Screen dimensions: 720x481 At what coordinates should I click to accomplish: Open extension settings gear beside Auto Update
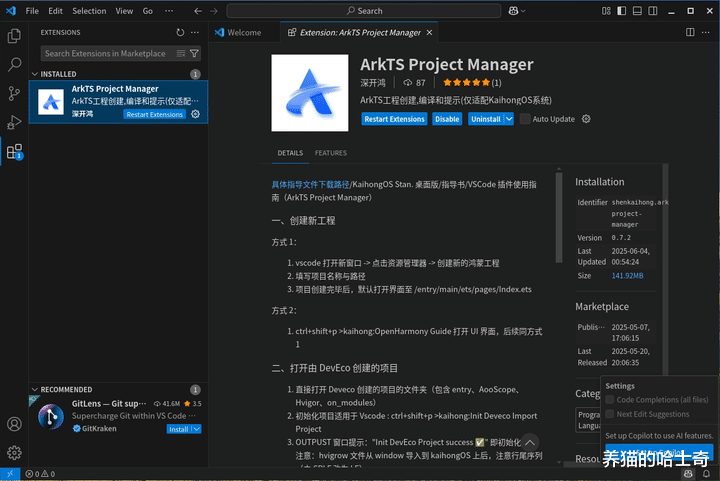[586, 119]
